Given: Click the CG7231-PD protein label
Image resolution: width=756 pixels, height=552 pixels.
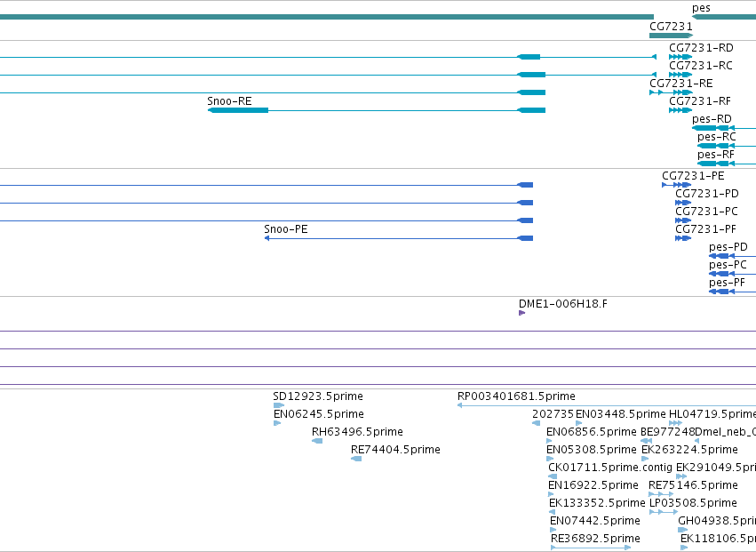Looking at the screenshot, I should [x=707, y=194].
